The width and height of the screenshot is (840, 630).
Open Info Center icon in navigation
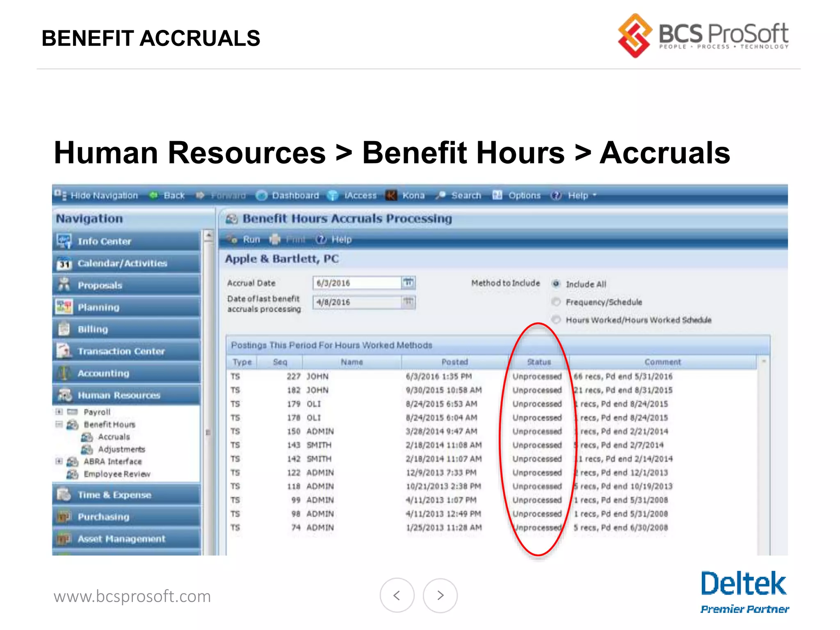click(64, 241)
